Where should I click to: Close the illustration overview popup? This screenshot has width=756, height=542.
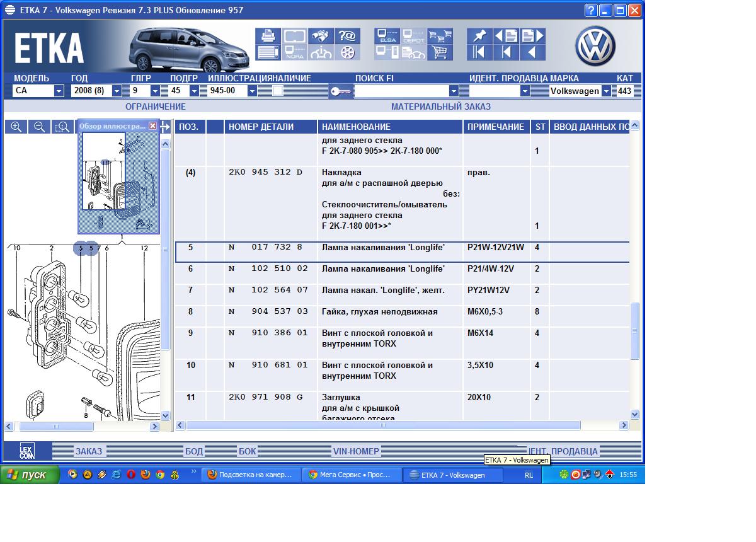[x=152, y=126]
